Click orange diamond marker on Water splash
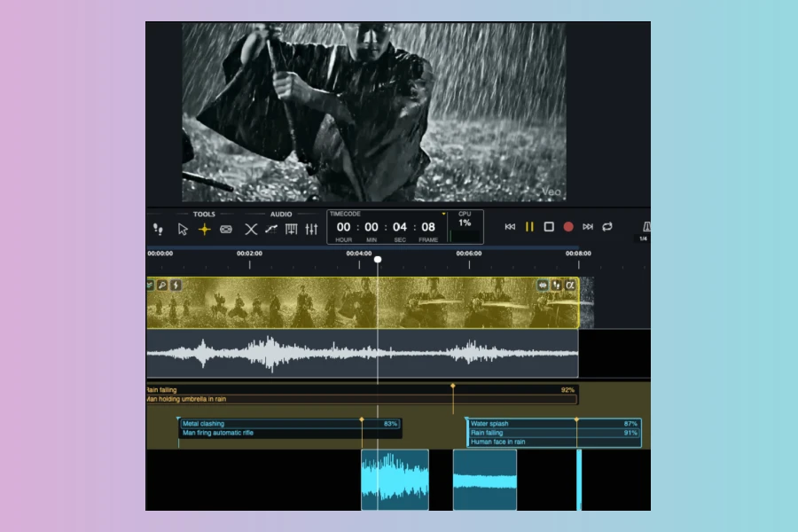Image resolution: width=798 pixels, height=532 pixels. click(x=576, y=419)
